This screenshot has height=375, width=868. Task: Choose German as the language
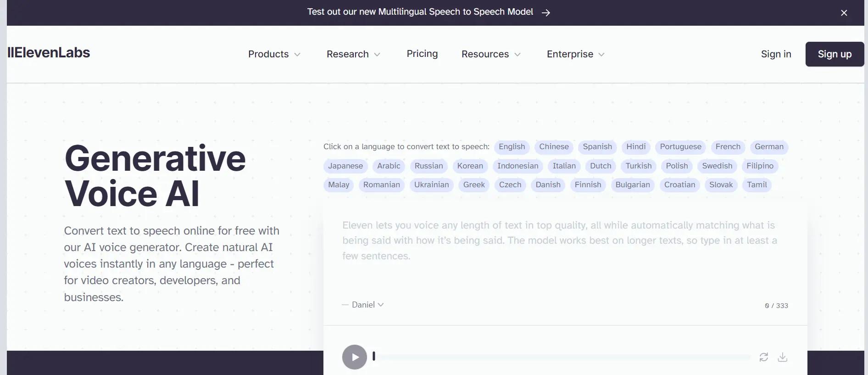[769, 147]
